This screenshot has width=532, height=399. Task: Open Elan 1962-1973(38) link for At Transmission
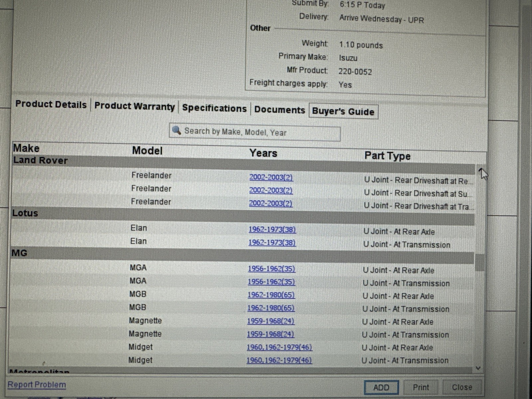272,243
